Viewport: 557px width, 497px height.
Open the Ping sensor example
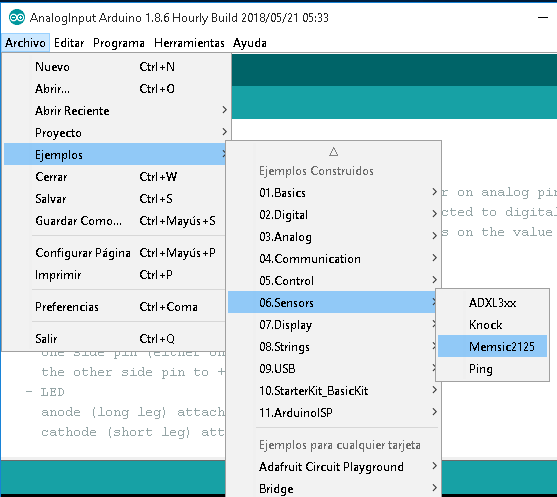(x=492, y=369)
